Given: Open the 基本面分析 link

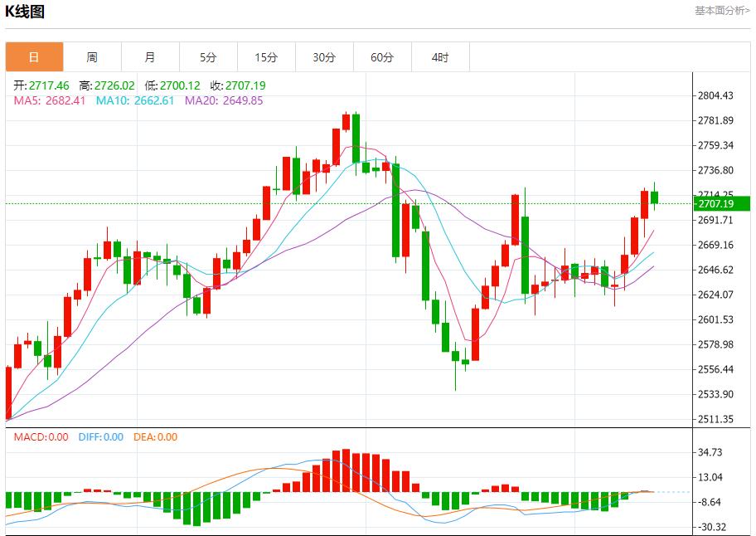Looking at the screenshot, I should (722, 11).
